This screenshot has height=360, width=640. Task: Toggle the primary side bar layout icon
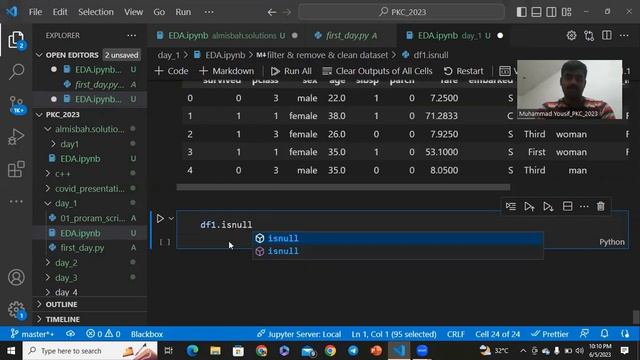click(x=521, y=12)
